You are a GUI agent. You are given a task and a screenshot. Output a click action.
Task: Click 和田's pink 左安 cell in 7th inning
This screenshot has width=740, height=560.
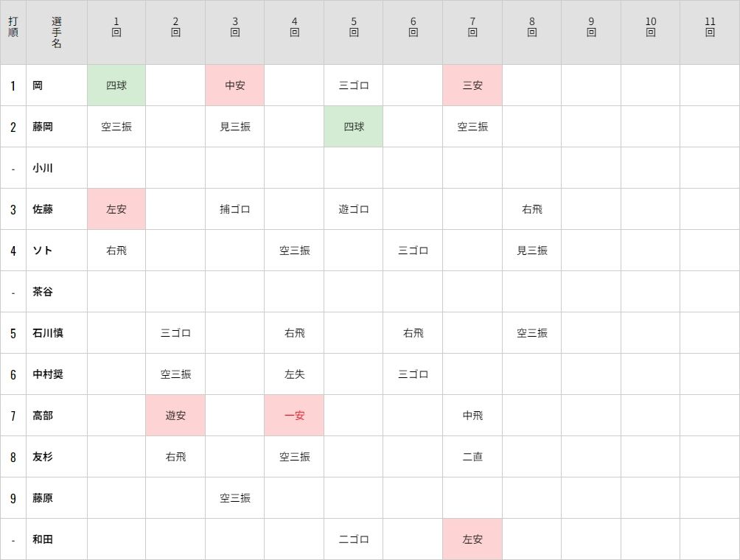pos(472,539)
